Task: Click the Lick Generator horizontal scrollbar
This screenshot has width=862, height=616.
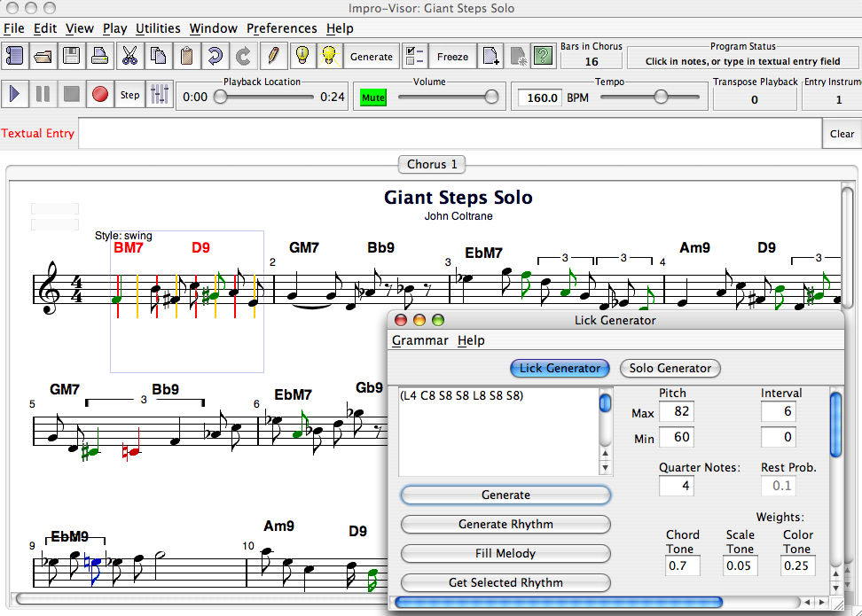Action: coord(559,603)
